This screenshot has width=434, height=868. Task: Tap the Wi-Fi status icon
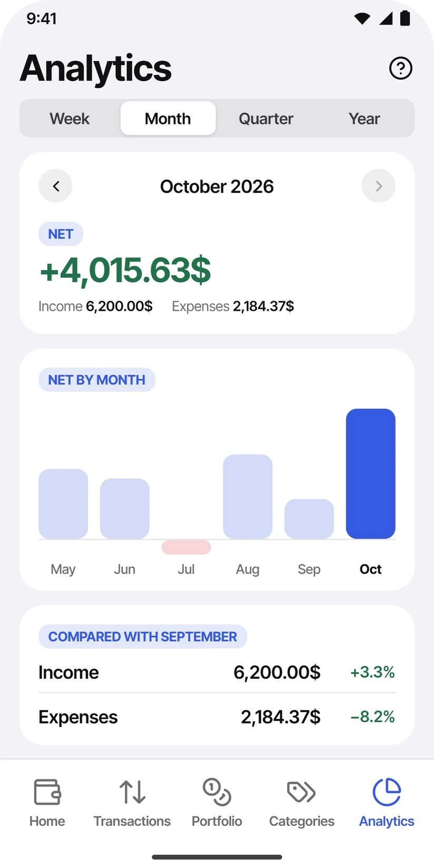362,18
